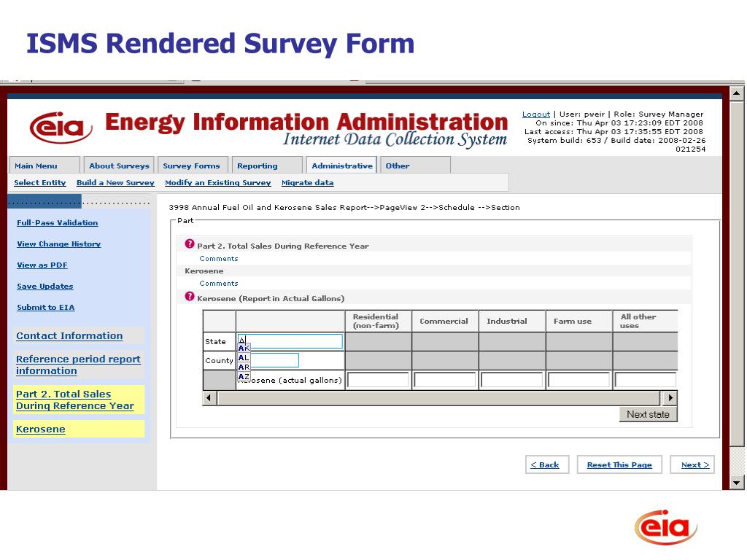Open Comments under the Kerosene heading

[x=219, y=284]
